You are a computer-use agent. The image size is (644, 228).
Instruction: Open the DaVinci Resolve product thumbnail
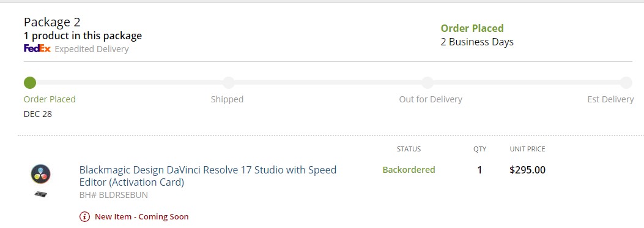click(x=40, y=174)
